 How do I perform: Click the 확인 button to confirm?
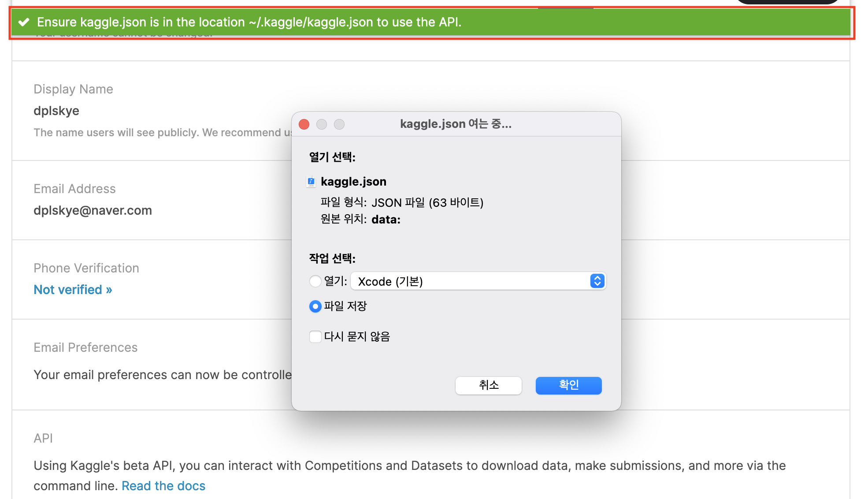568,385
